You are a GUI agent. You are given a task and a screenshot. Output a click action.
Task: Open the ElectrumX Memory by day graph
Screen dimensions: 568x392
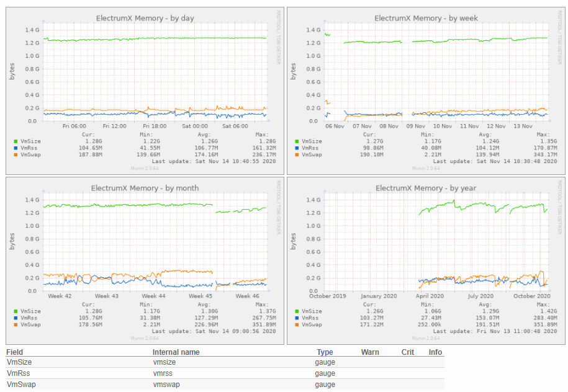coord(145,91)
